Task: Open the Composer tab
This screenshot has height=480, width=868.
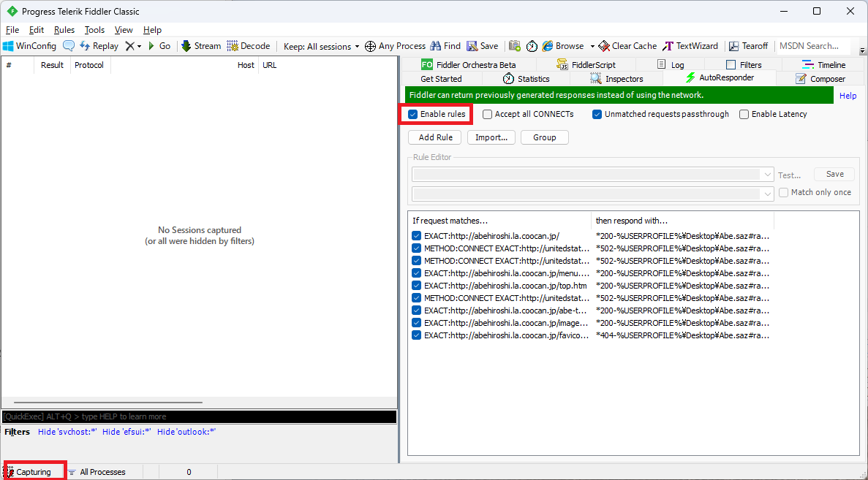Action: (x=820, y=79)
